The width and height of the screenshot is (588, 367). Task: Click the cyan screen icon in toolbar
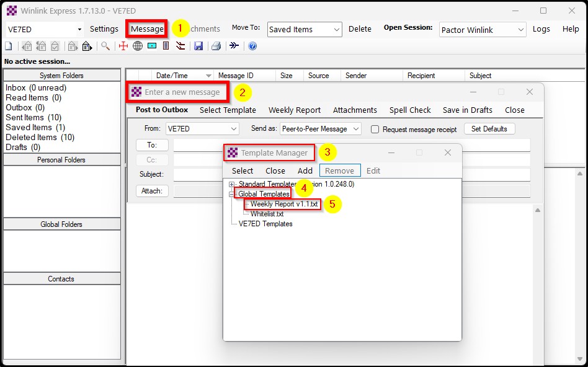[152, 46]
